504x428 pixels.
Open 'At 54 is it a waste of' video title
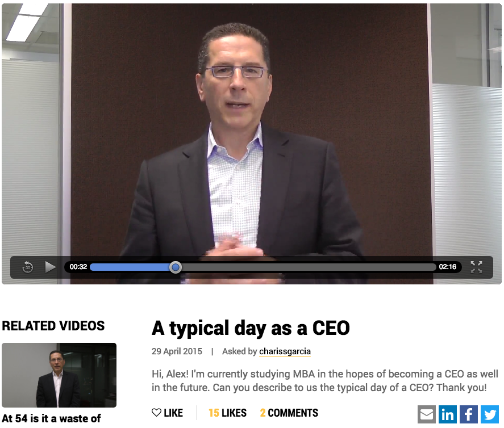52,419
